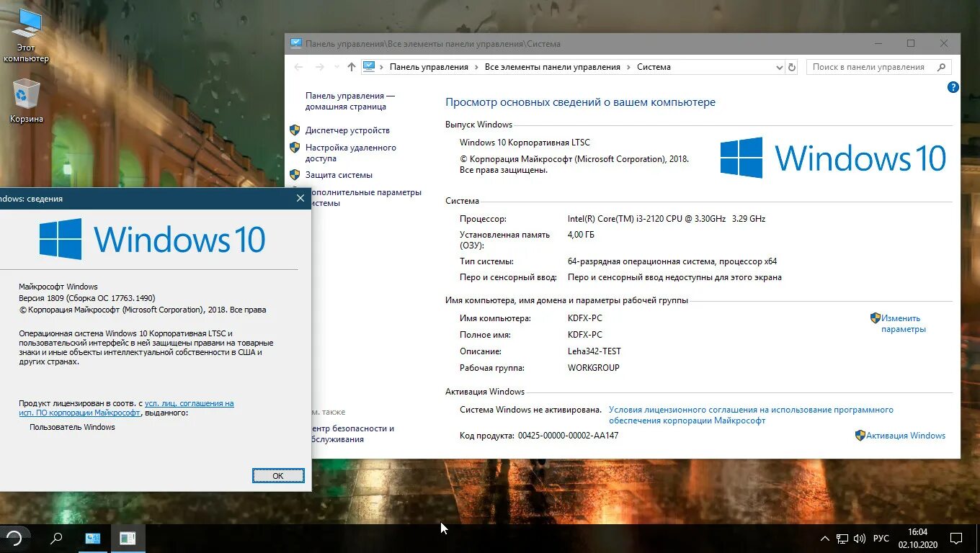Maximize the System control panel window

911,43
